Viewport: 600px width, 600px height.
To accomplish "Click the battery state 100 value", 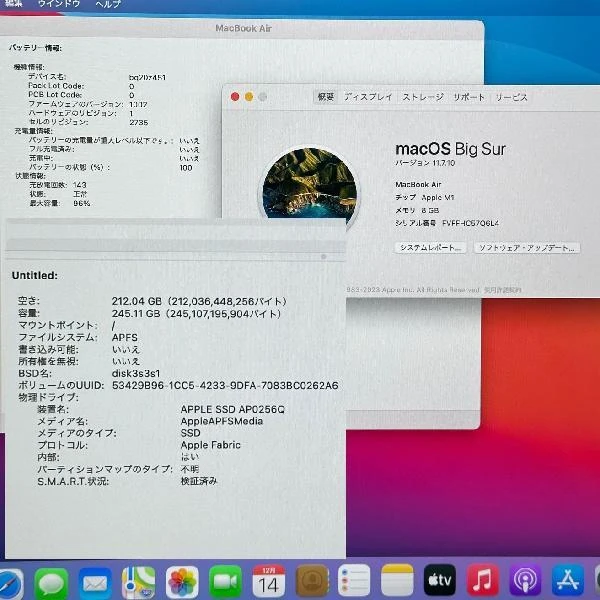I will click(x=186, y=168).
